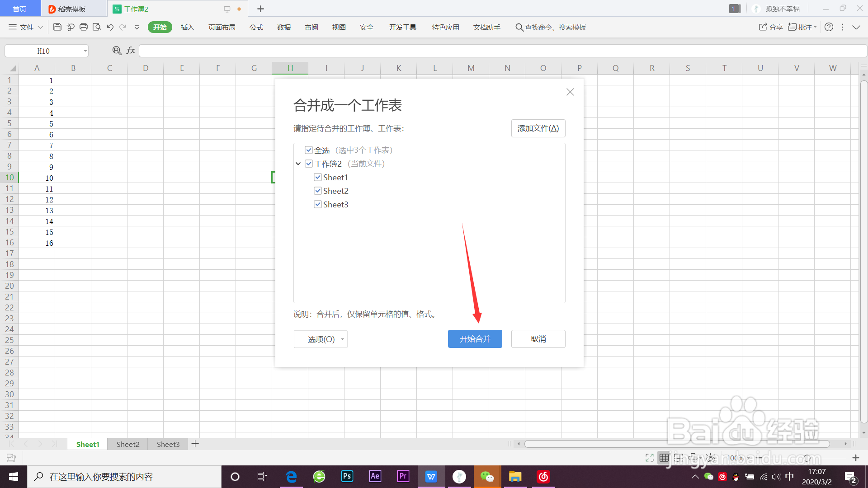
Task: Click the 添加文件(A) button
Action: pos(538,128)
